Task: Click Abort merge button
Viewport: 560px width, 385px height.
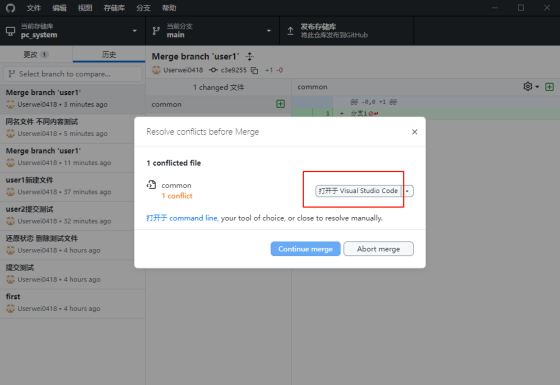Action: click(x=379, y=249)
